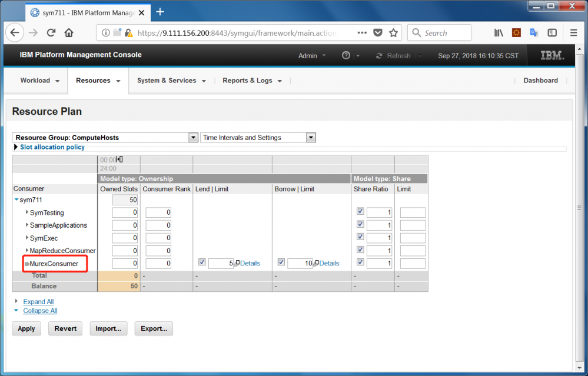Image resolution: width=588 pixels, height=376 pixels.
Task: Open Time Intervals and Settings dropdown
Action: tap(258, 138)
